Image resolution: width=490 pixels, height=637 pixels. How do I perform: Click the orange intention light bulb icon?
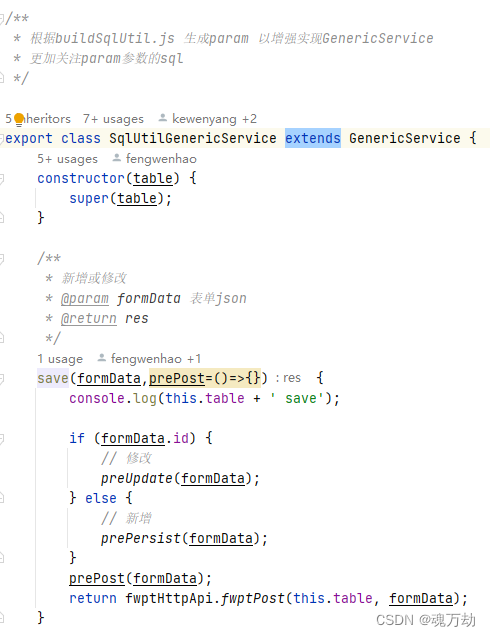point(19,119)
